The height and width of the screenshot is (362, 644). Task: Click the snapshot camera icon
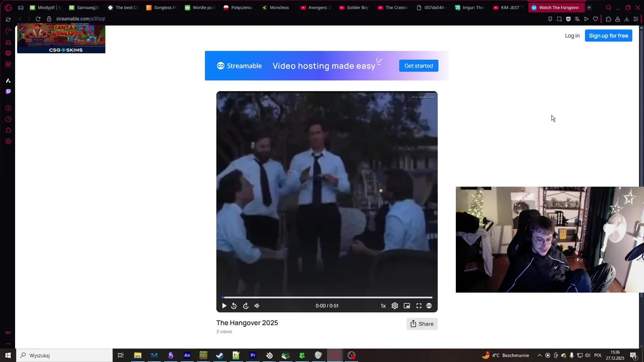click(559, 19)
